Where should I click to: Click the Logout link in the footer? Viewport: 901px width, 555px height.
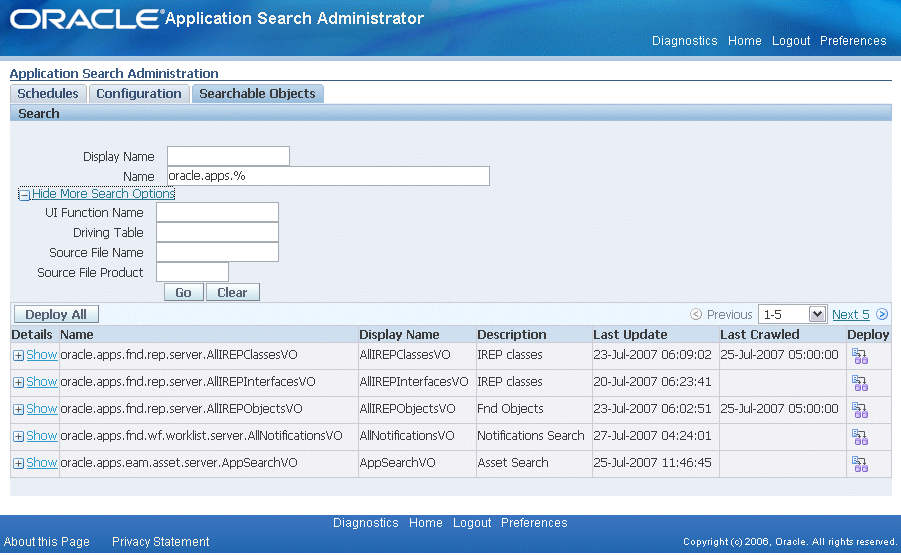point(472,523)
